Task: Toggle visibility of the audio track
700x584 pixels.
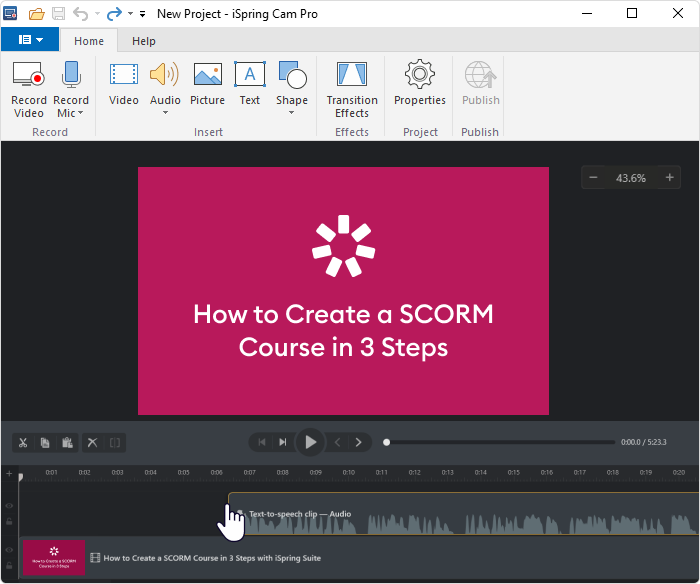Action: (x=9, y=505)
